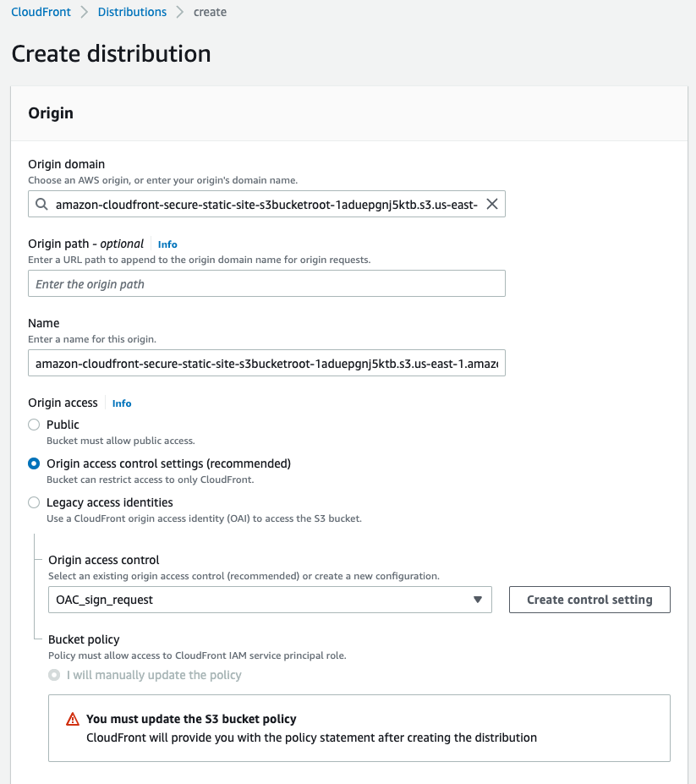Open the Distributions breadcrumb link
This screenshot has width=696, height=784.
(132, 12)
